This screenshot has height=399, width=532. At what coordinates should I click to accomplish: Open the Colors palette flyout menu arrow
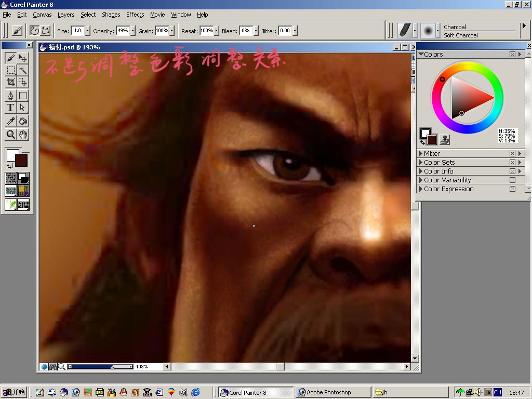click(520, 54)
